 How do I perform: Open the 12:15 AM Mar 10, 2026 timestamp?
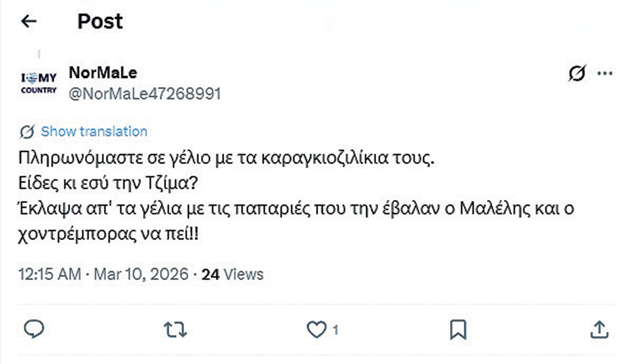(x=103, y=274)
